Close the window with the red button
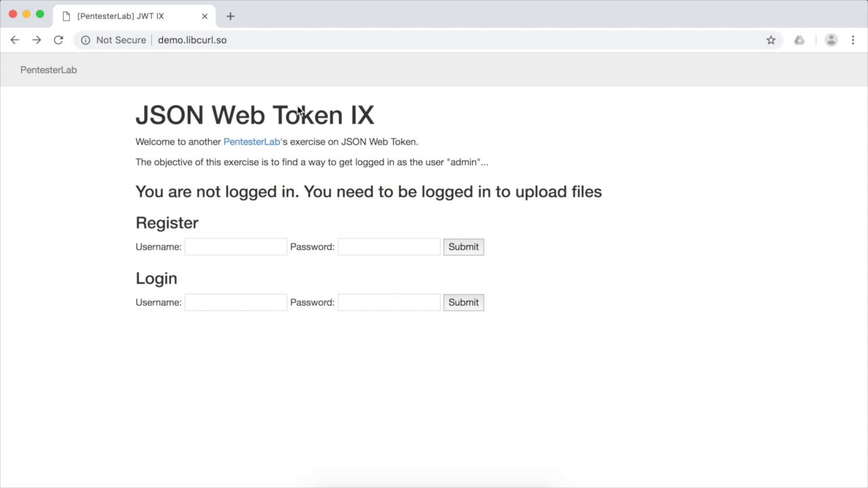 [13, 14]
